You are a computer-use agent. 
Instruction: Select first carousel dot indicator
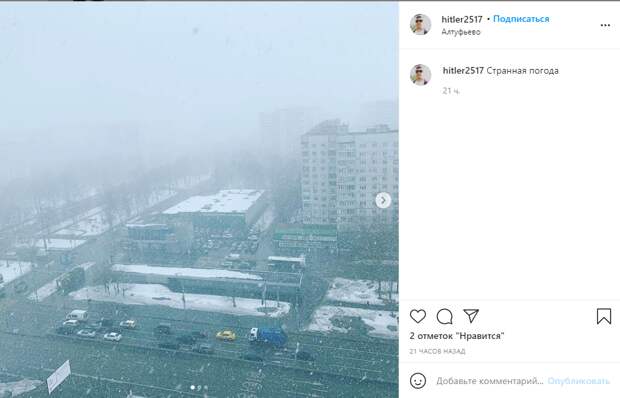(x=193, y=388)
